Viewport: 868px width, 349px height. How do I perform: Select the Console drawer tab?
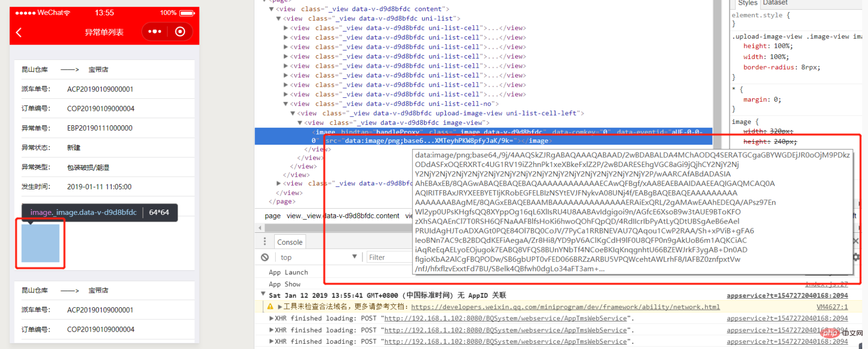coord(290,242)
